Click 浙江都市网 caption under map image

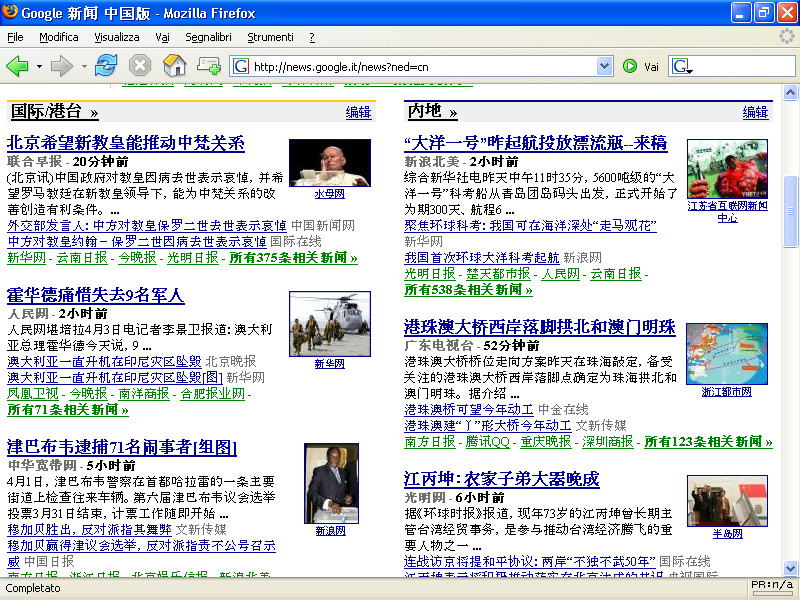(727, 392)
